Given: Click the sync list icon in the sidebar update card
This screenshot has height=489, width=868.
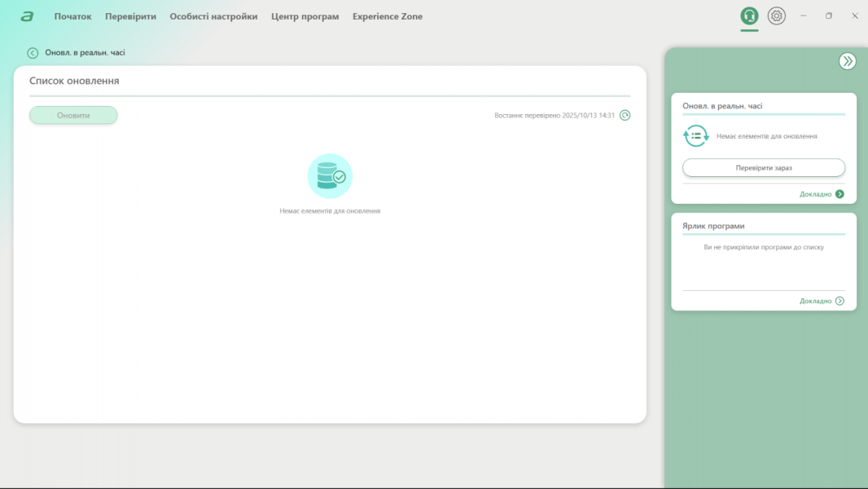Looking at the screenshot, I should coord(695,136).
